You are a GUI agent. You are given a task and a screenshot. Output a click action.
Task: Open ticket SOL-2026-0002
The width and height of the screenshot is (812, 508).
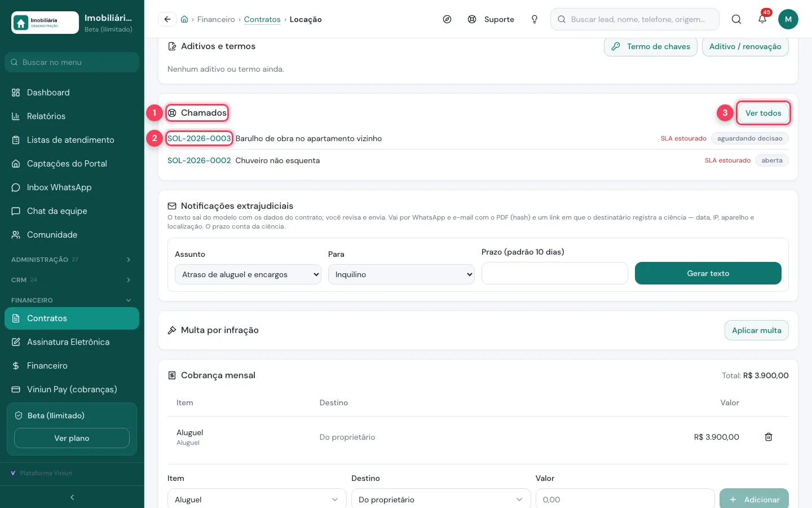click(199, 160)
